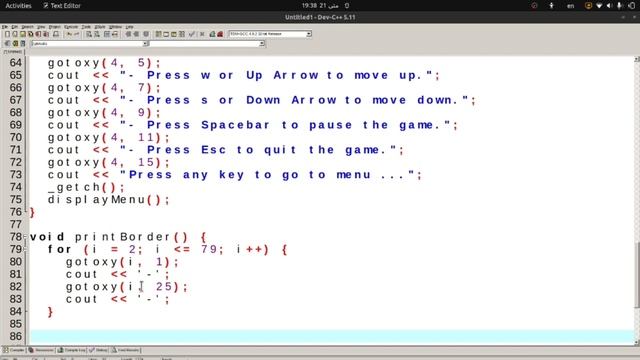Click the Activities button in top bar

pyautogui.click(x=18, y=6)
